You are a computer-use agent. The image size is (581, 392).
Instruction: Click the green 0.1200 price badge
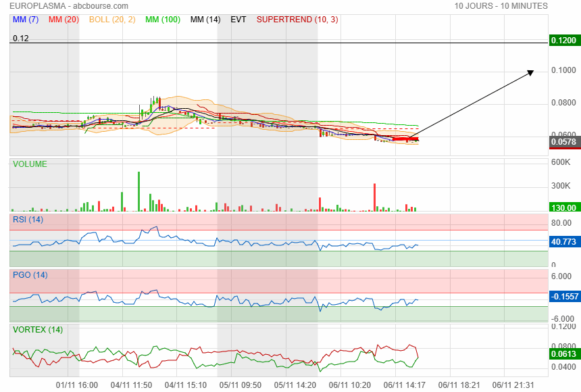(x=563, y=41)
